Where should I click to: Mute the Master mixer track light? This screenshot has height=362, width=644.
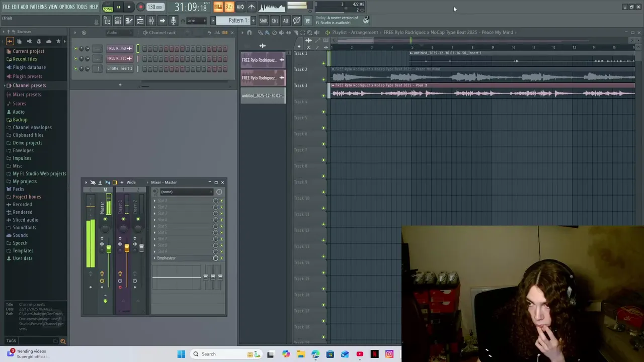(105, 219)
